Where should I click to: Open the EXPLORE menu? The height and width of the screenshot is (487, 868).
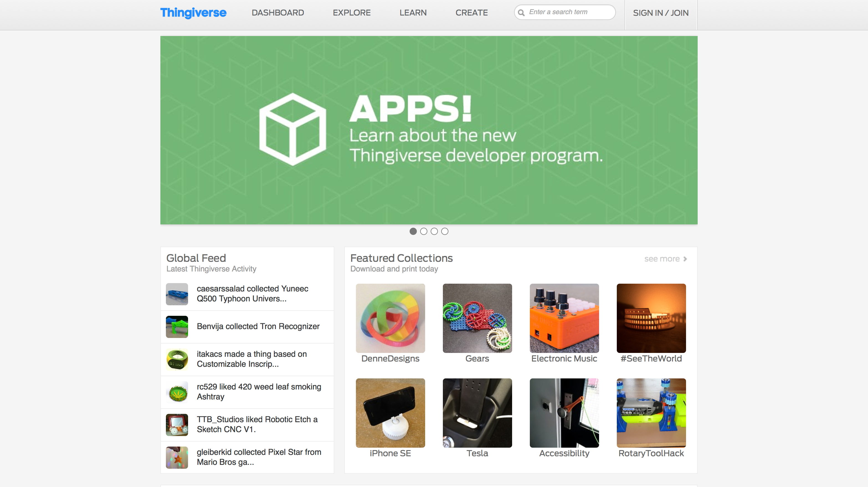point(351,13)
